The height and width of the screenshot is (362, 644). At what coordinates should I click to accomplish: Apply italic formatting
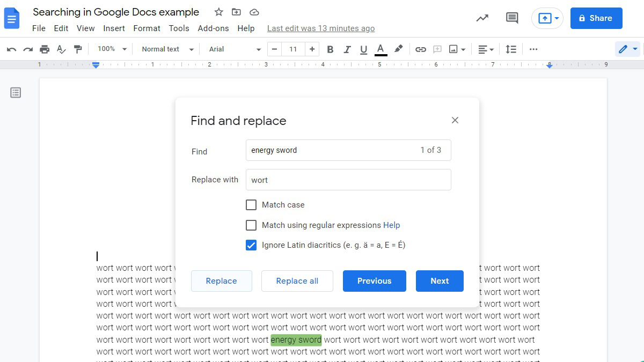coord(347,49)
